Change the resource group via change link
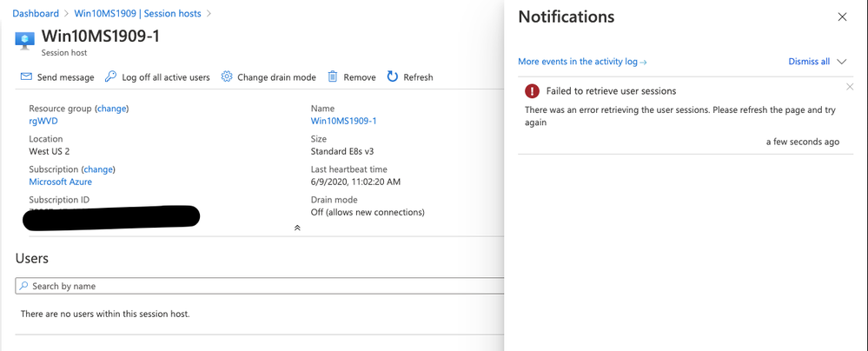Screen dimensions: 868x351 point(112,109)
